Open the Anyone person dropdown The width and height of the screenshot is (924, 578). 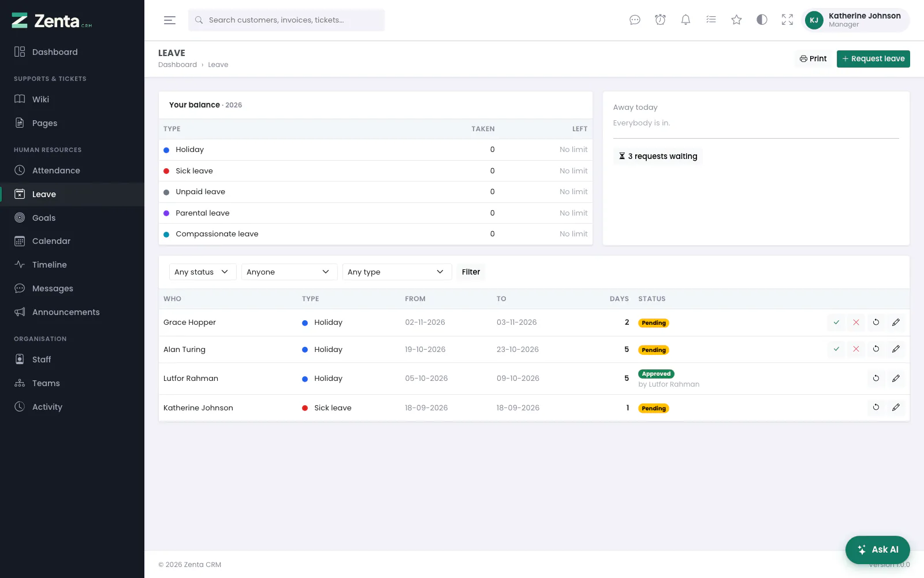point(289,272)
